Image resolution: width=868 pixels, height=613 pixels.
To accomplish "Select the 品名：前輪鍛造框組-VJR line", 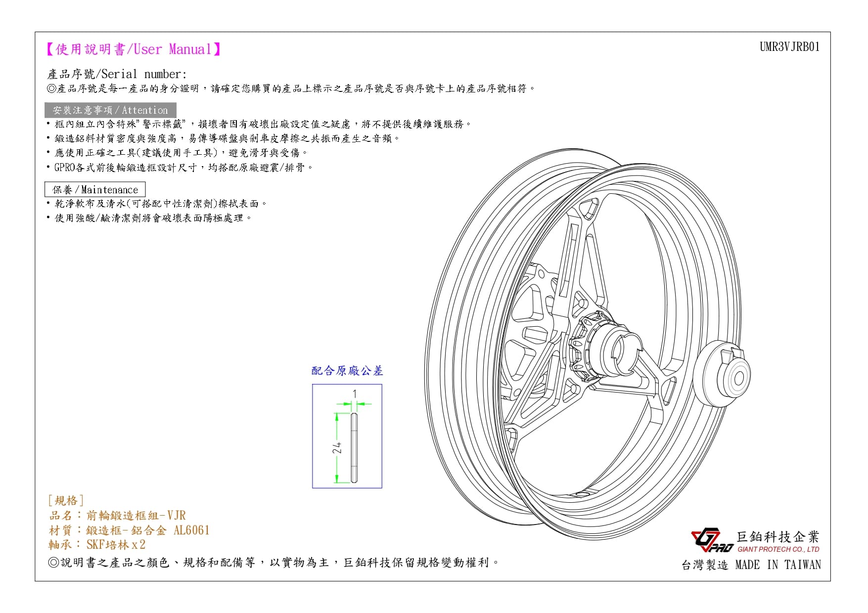I will pos(117,516).
